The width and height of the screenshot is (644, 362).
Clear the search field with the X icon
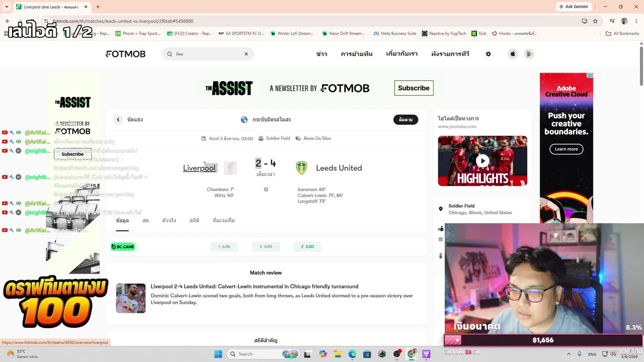(246, 54)
